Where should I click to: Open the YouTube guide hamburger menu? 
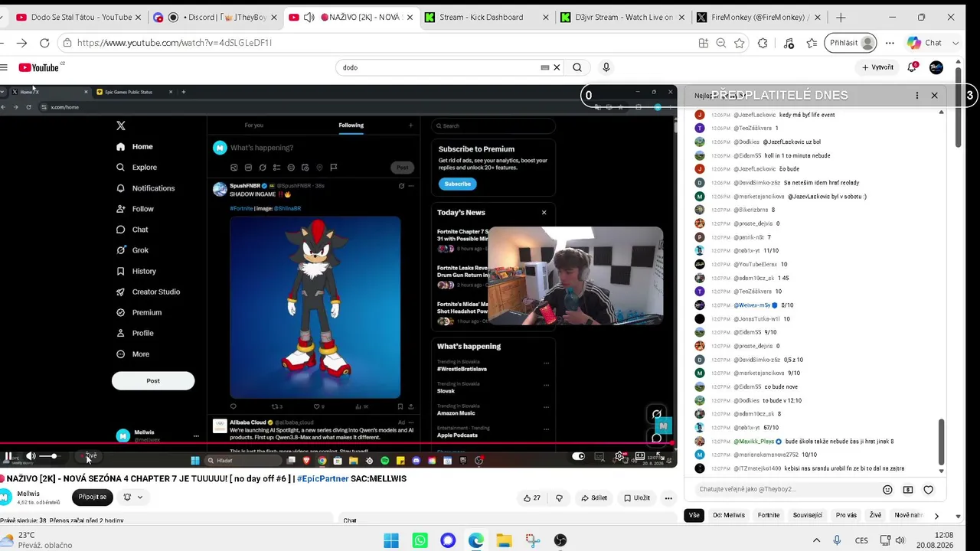coord(4,67)
